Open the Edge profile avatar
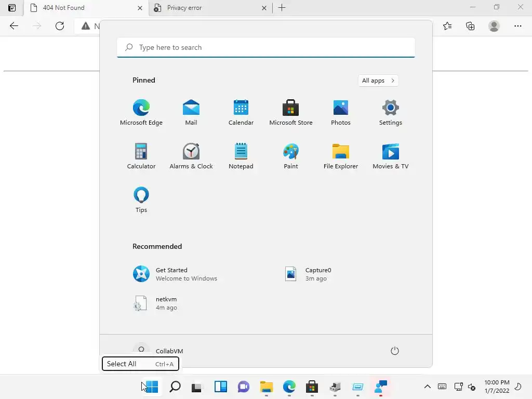 click(x=494, y=26)
